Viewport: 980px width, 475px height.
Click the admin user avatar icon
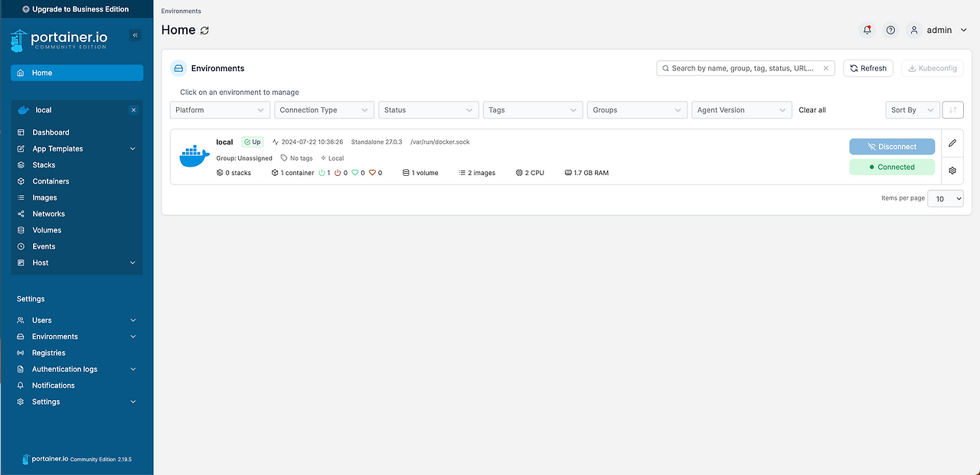click(x=913, y=30)
